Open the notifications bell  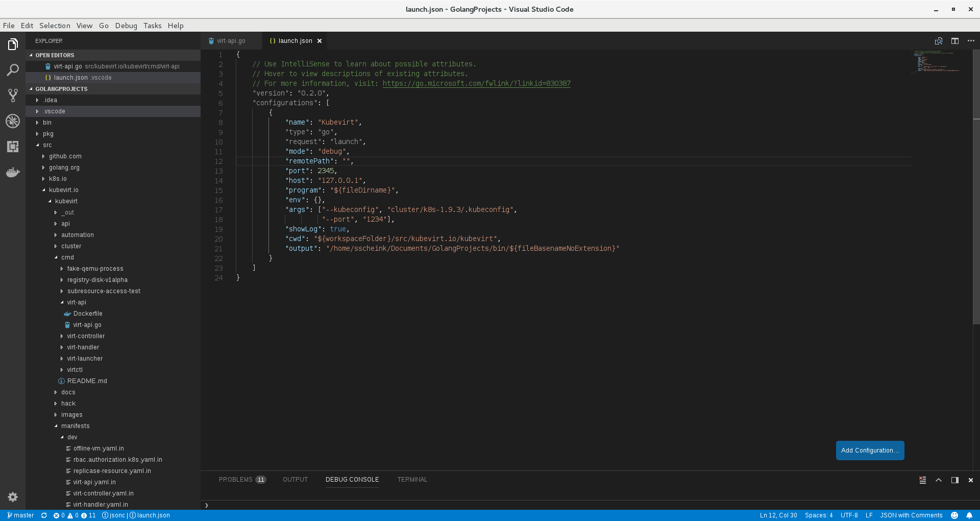(x=969, y=515)
